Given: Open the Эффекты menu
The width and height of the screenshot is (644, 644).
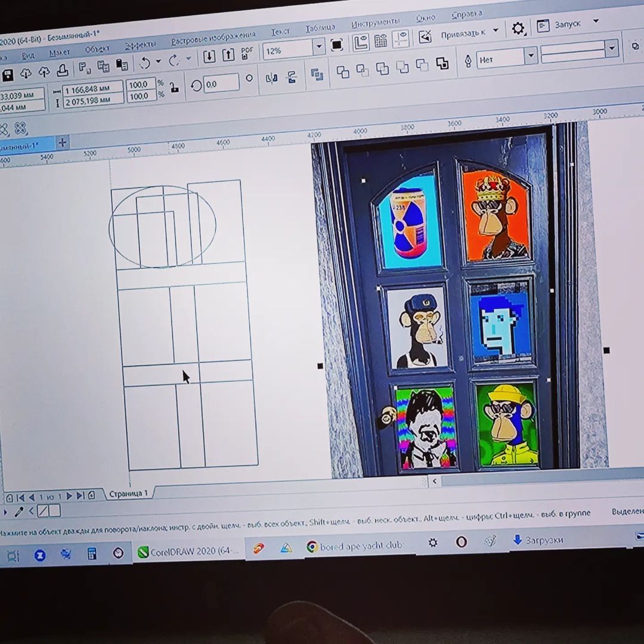Looking at the screenshot, I should (141, 44).
